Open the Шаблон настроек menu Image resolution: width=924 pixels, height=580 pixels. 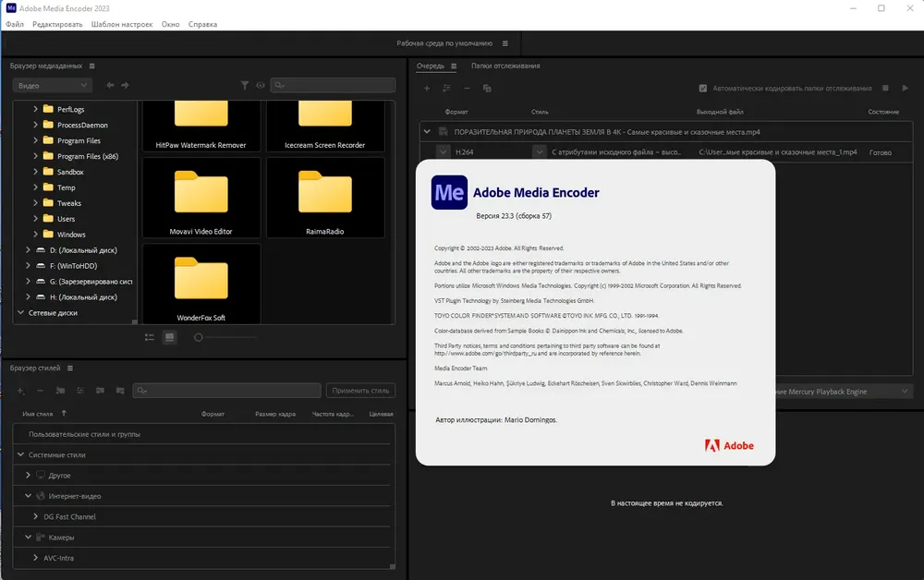pyautogui.click(x=122, y=24)
